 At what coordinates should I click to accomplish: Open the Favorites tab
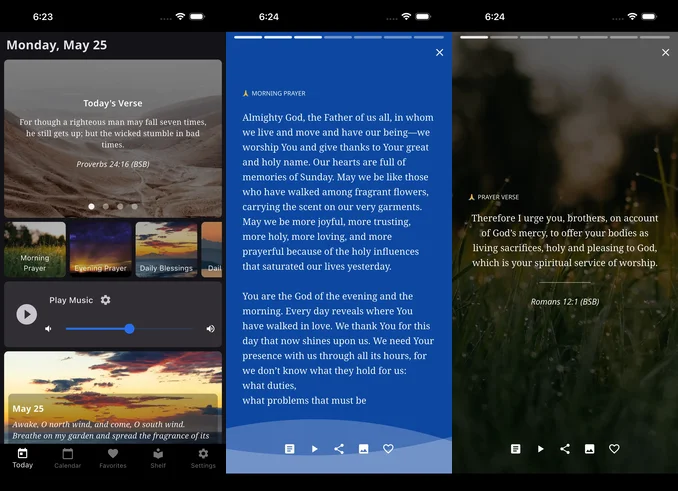click(113, 459)
